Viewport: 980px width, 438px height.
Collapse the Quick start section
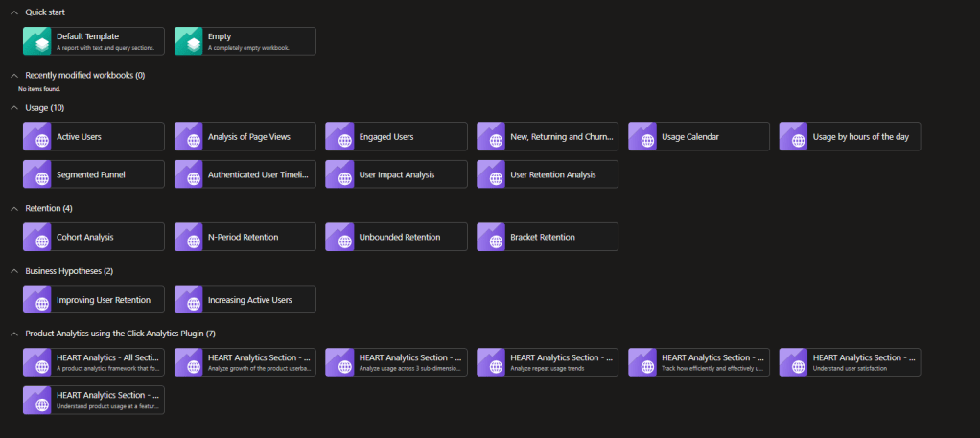click(13, 11)
